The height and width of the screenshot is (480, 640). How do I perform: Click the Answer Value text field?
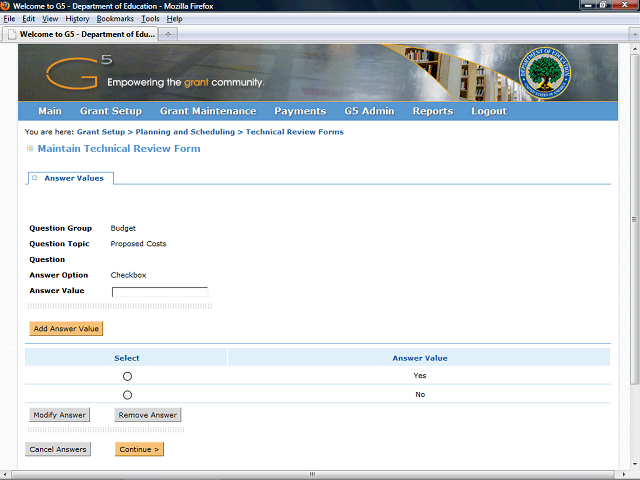pos(160,292)
